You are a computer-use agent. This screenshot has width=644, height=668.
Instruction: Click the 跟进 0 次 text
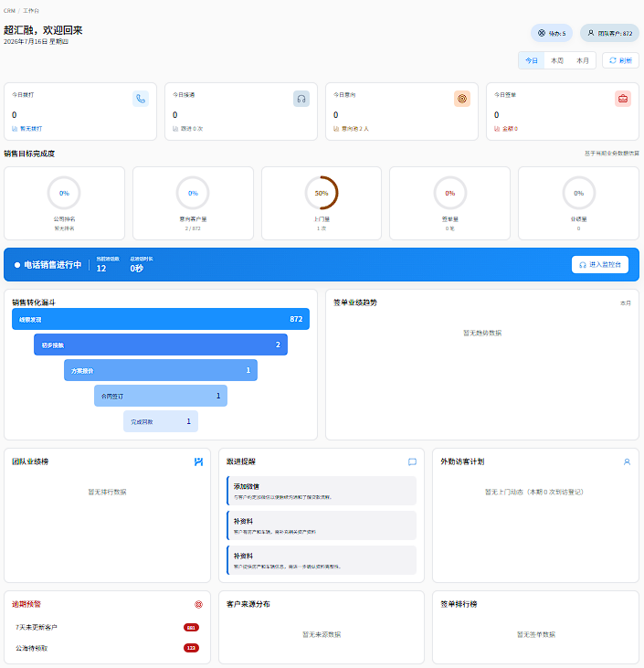point(192,129)
